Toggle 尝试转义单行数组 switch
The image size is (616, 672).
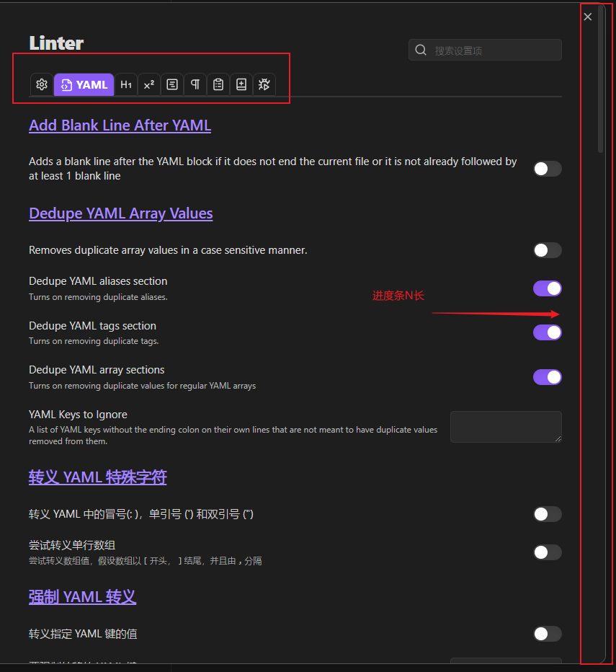click(547, 552)
